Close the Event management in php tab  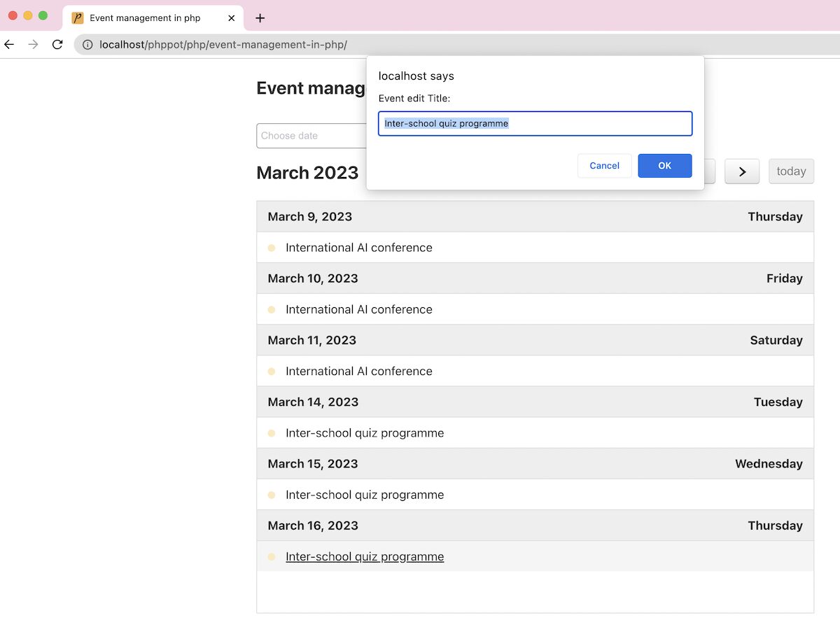pos(232,18)
